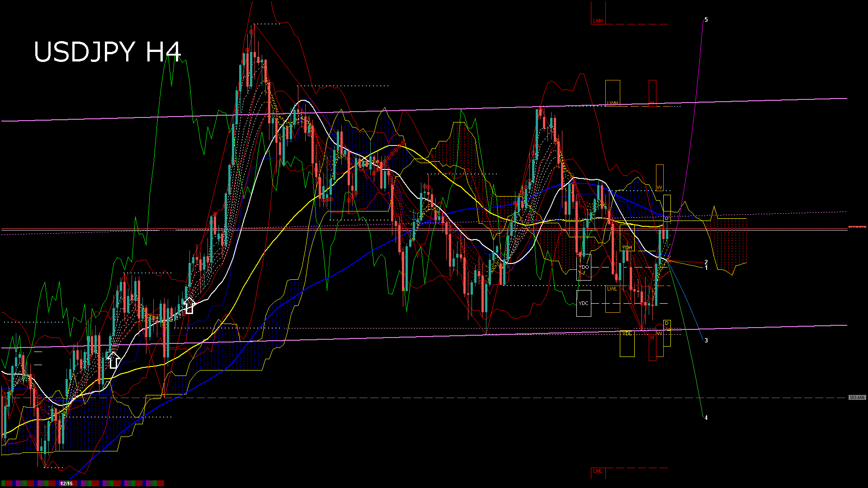868x488 pixels.
Task: Click the YDL yesterday-low label box
Action: point(627,333)
